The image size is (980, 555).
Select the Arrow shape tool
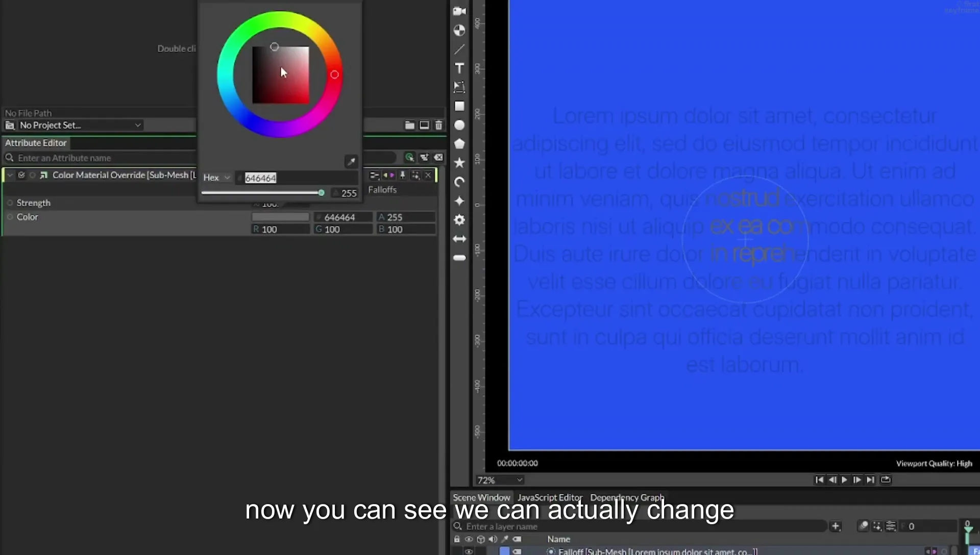point(459,239)
